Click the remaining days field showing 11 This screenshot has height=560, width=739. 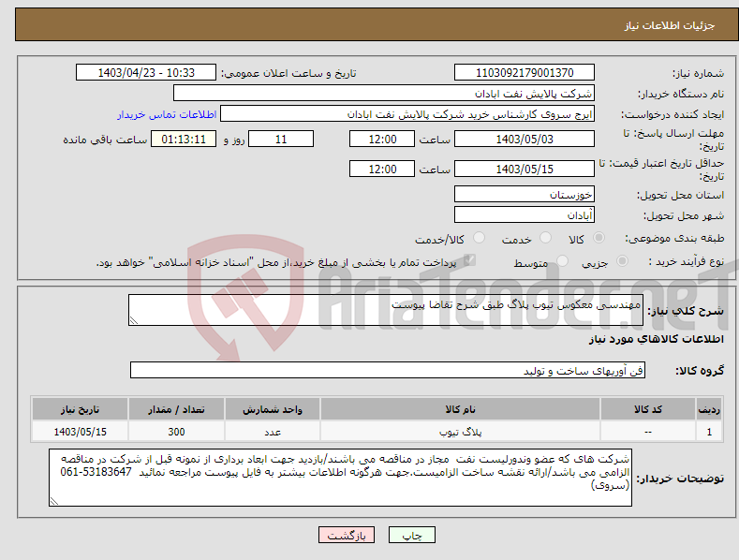pyautogui.click(x=281, y=139)
